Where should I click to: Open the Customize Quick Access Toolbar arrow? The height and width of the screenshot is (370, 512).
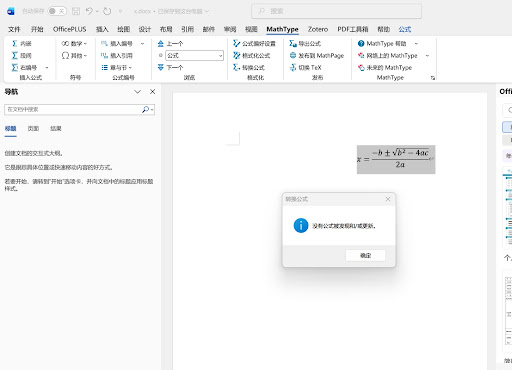120,11
